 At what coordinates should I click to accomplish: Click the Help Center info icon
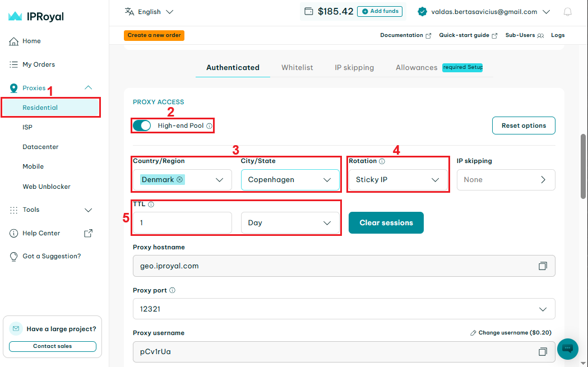(x=13, y=233)
